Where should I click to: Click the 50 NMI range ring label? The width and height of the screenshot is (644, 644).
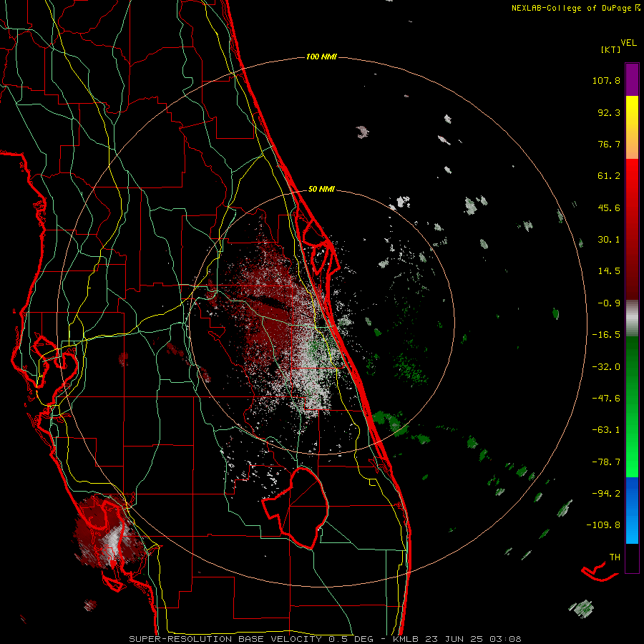(321, 189)
